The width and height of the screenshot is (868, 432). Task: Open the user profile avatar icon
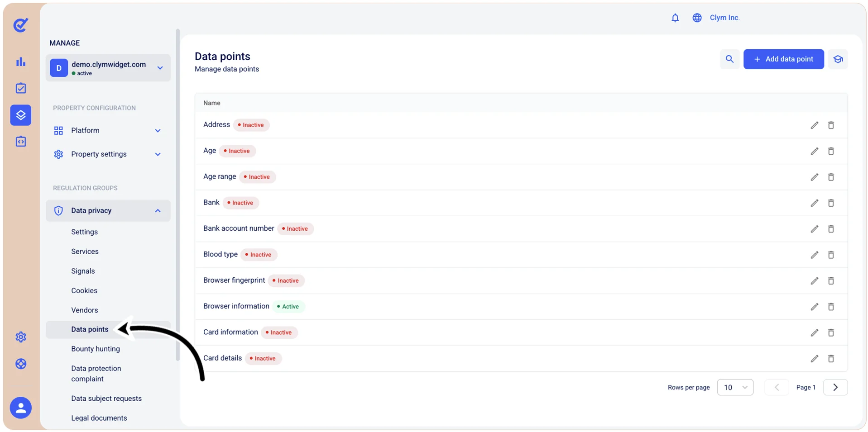(21, 408)
